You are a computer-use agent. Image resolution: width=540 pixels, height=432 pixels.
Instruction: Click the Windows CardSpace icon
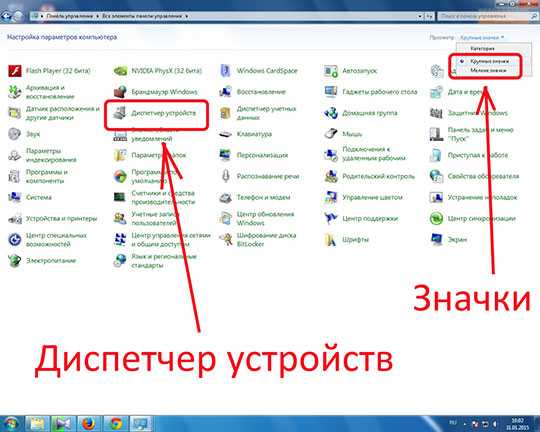226,71
